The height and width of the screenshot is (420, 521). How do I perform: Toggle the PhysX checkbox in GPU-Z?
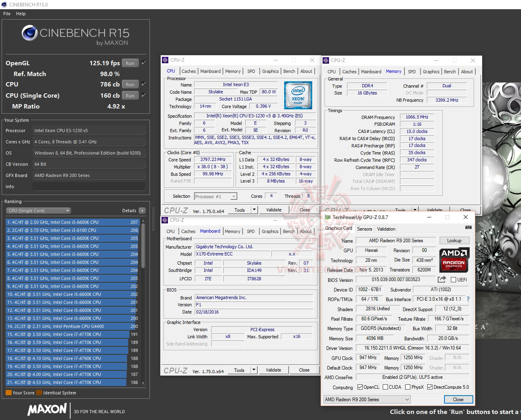point(408,387)
